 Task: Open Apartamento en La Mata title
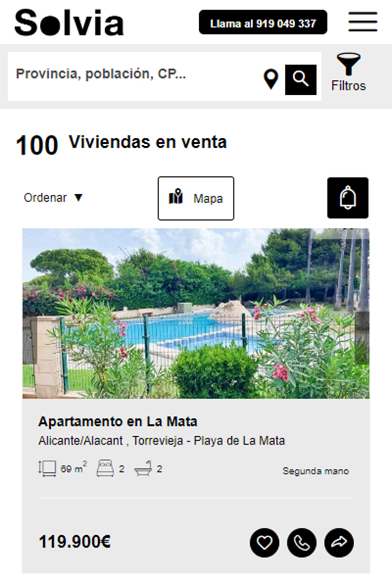click(118, 422)
